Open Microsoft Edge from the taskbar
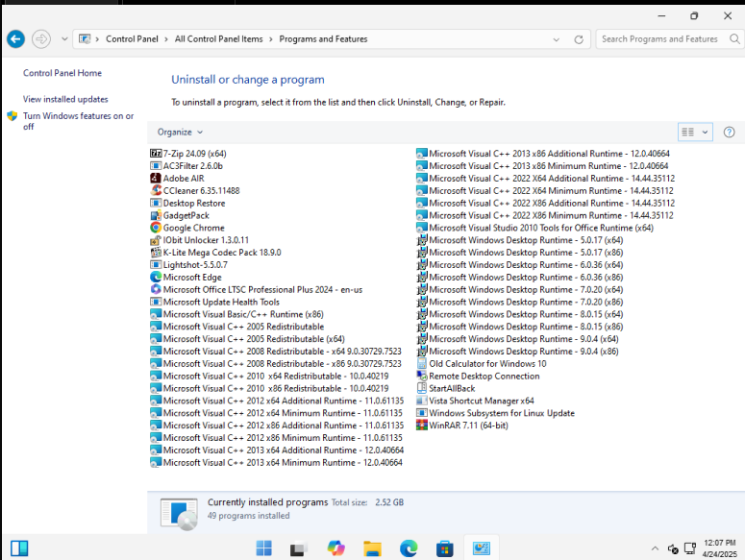Viewport: 745px width, 560px height. pos(409,548)
